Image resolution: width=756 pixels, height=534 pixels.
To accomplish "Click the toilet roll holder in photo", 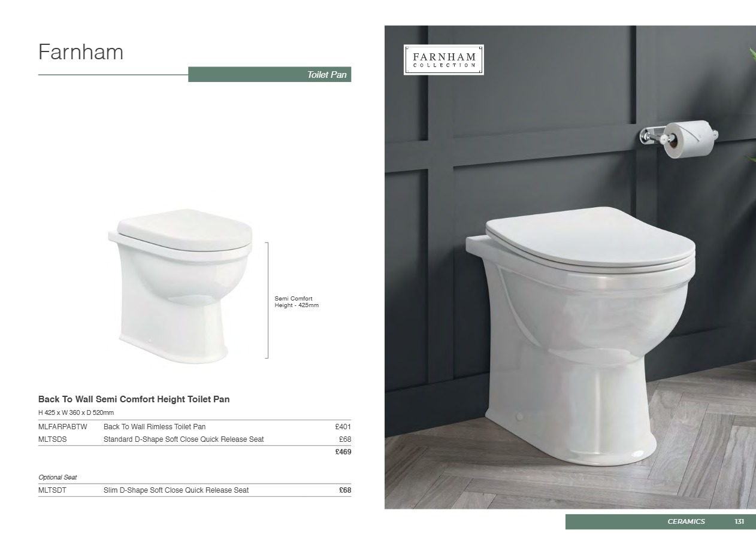I will (678, 138).
